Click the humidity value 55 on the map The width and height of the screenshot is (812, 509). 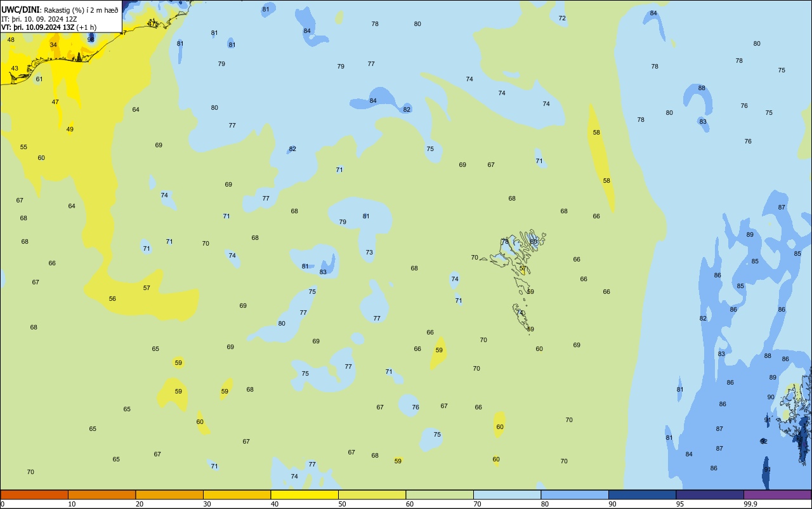[23, 147]
